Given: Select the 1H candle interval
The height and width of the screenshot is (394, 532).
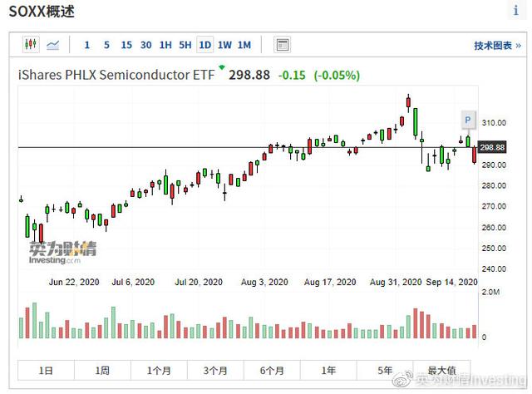Looking at the screenshot, I should [x=165, y=45].
